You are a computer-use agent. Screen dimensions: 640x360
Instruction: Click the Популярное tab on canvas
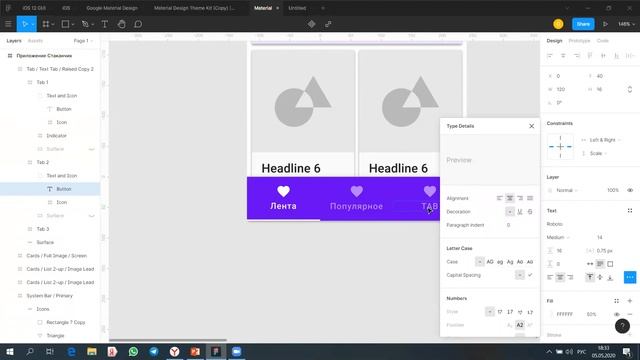click(x=356, y=198)
